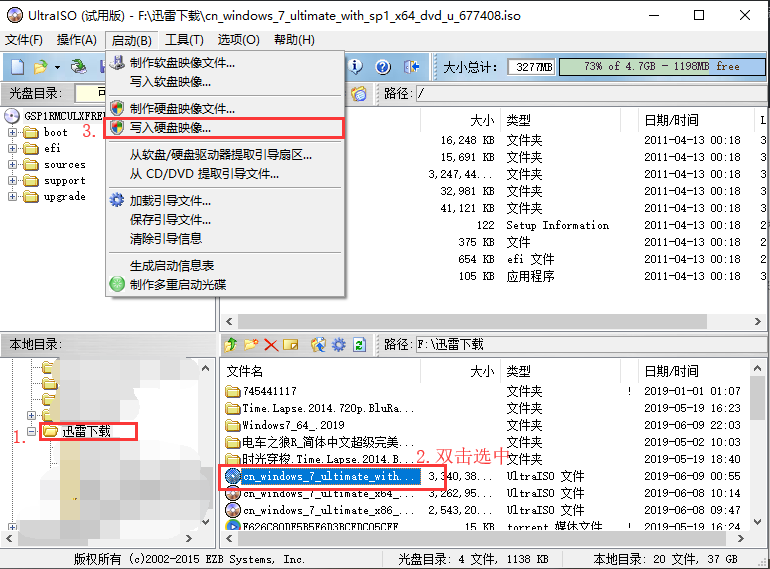Click the 启动(B) menu
Viewport: 770px width, 569px height.
(x=132, y=40)
